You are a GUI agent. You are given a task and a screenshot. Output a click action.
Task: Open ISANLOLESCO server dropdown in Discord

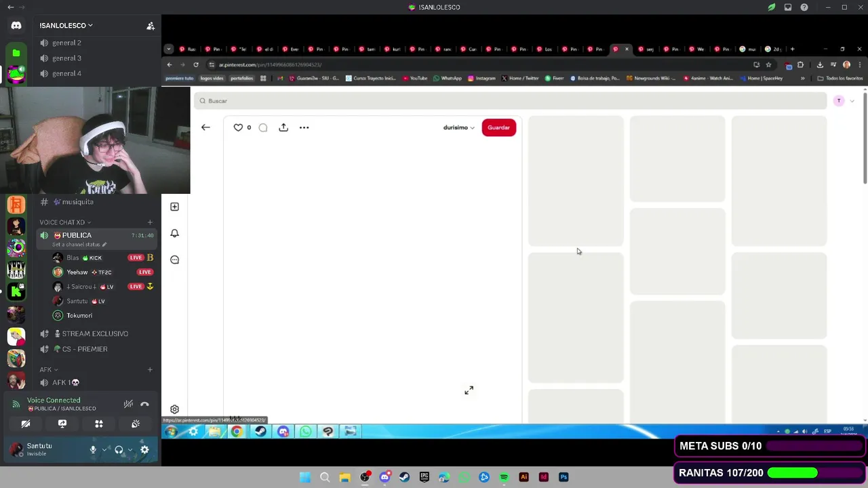(x=66, y=25)
